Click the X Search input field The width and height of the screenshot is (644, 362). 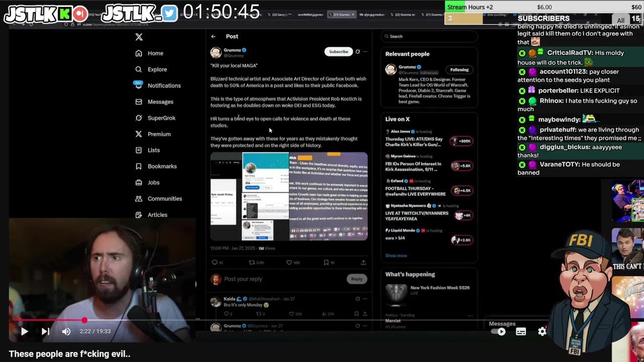coord(429,36)
